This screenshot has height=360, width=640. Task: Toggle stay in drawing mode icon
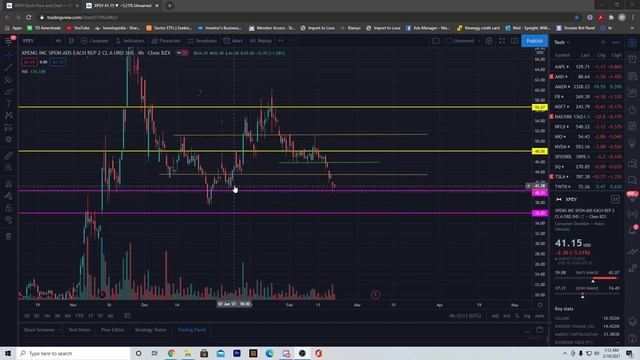pos(8,196)
